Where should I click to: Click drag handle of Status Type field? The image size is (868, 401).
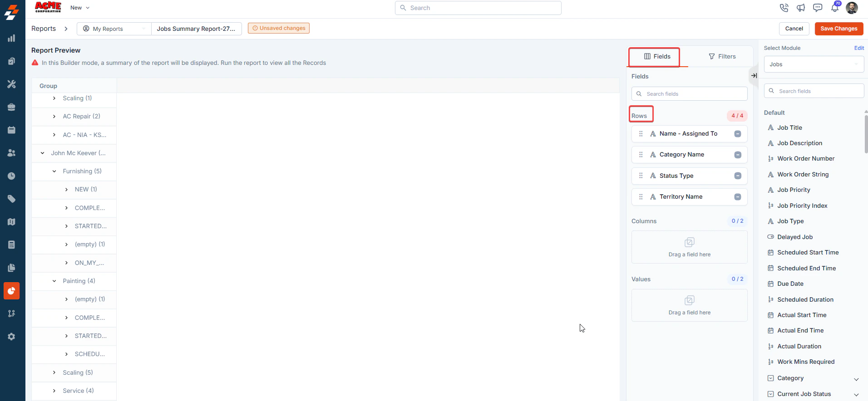(641, 176)
